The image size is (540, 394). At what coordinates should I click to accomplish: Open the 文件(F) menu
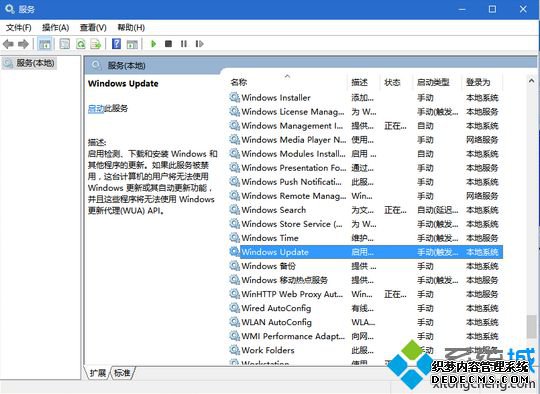click(19, 28)
